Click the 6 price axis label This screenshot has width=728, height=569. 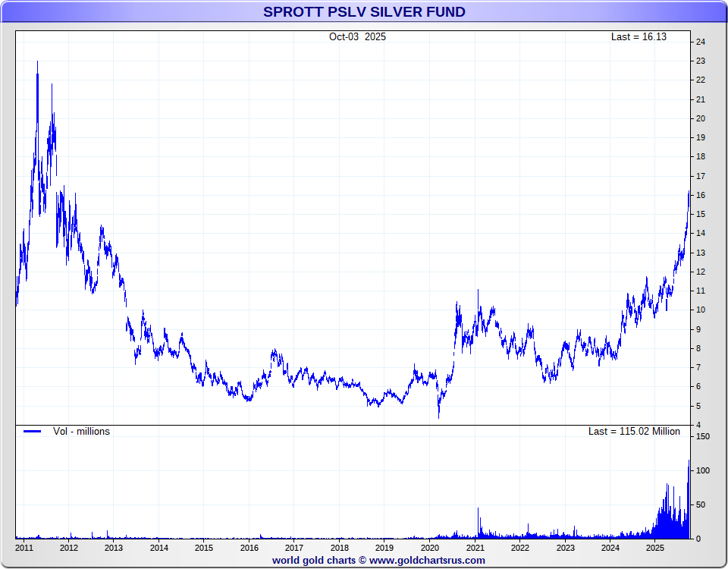tap(698, 386)
